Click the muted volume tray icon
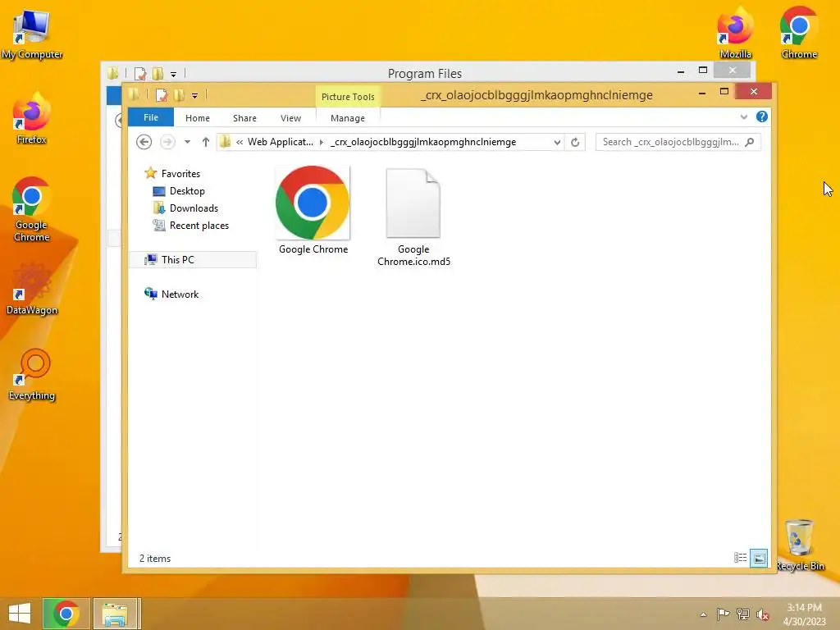The image size is (840, 630). [763, 614]
